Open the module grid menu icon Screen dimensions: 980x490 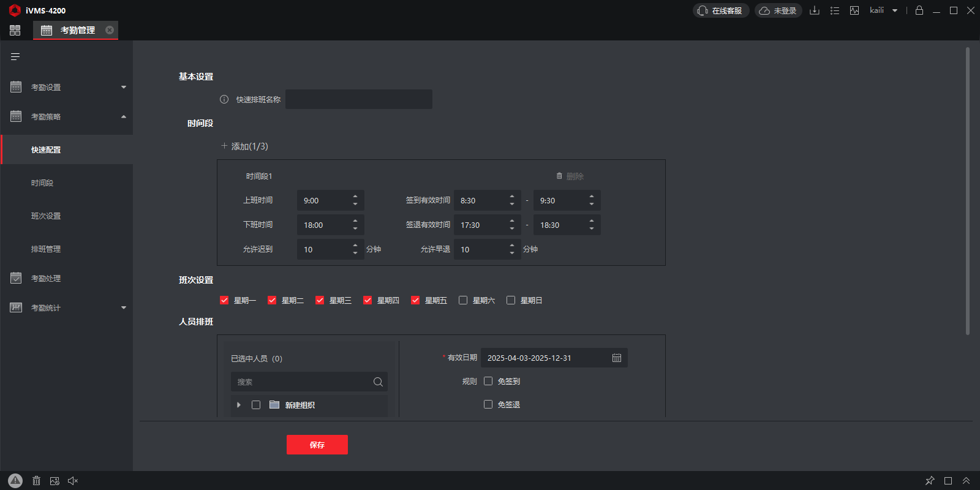[15, 30]
